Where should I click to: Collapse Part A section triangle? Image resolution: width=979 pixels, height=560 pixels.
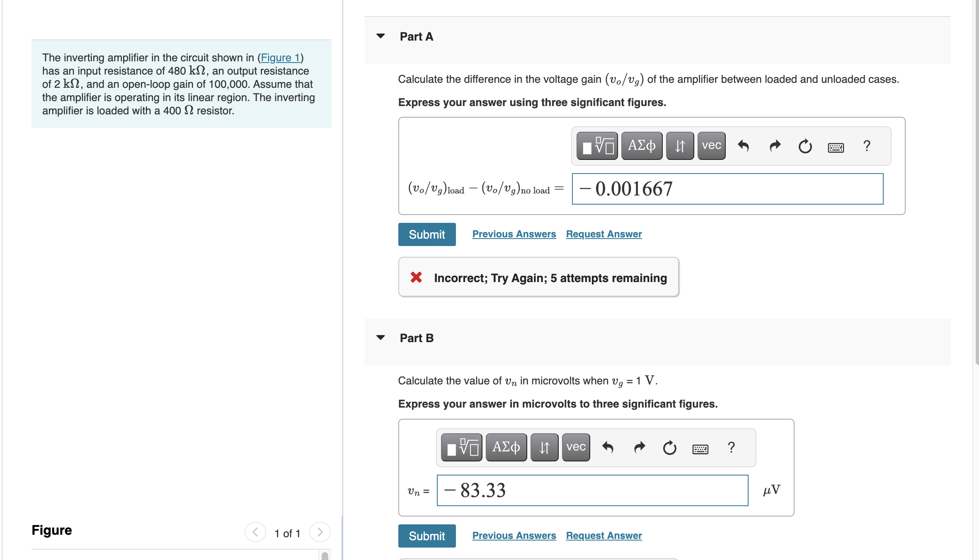pyautogui.click(x=380, y=36)
